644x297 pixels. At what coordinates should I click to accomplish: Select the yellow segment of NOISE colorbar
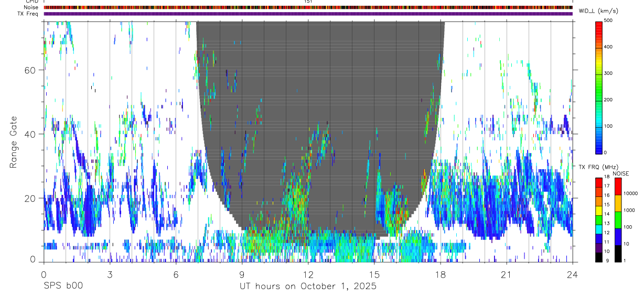tap(618, 203)
